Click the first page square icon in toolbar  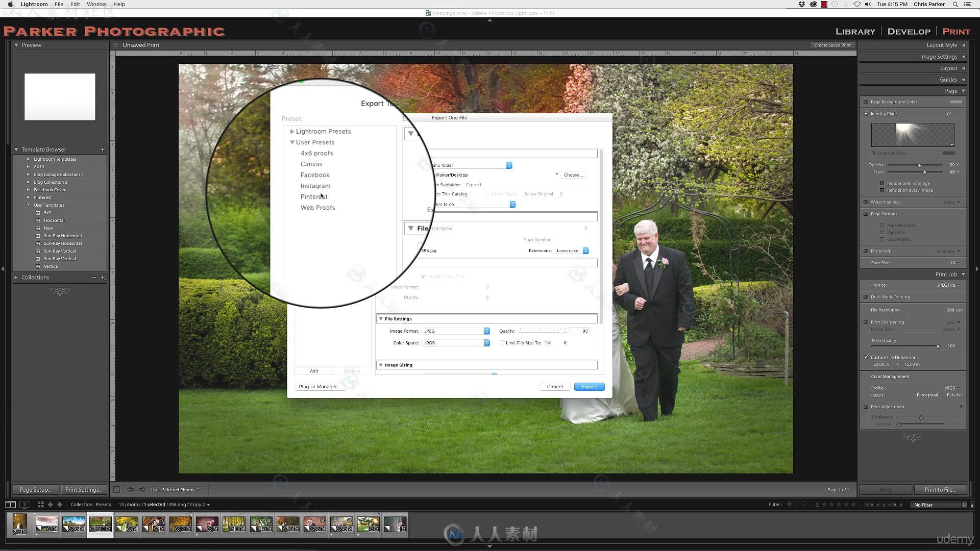pos(117,490)
